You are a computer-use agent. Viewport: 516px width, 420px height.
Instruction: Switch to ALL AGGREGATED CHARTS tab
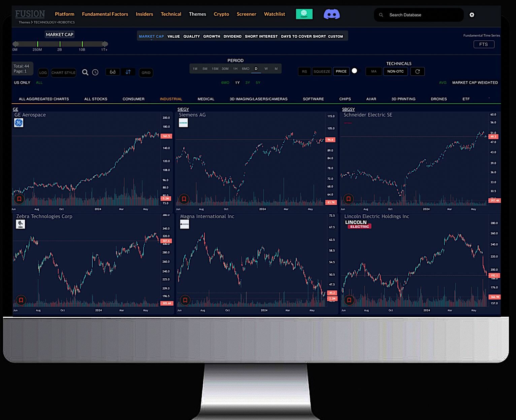(44, 99)
